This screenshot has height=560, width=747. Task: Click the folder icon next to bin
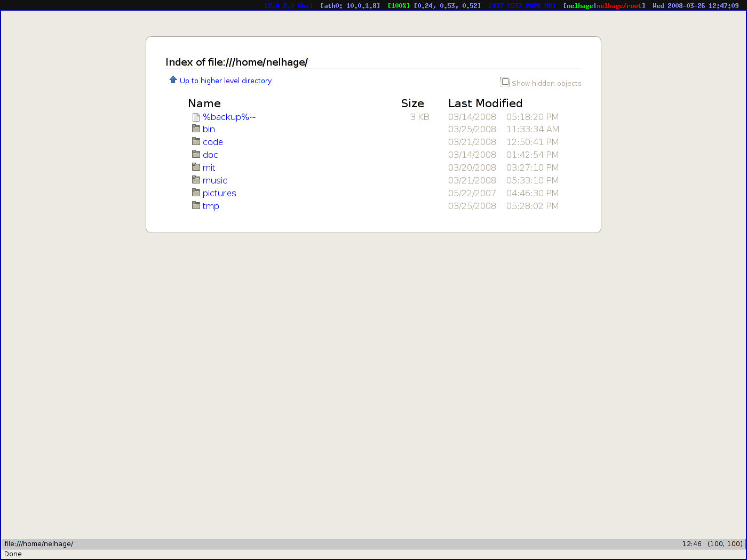(x=196, y=129)
